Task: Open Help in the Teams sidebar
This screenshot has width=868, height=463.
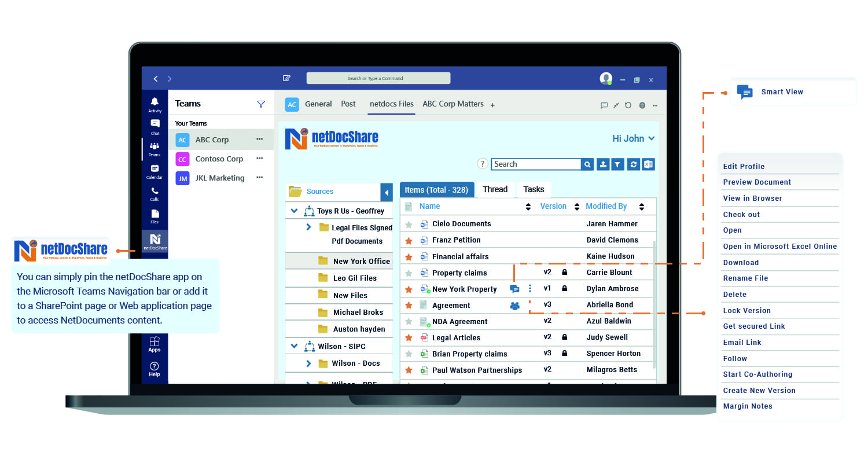Action: (155, 369)
